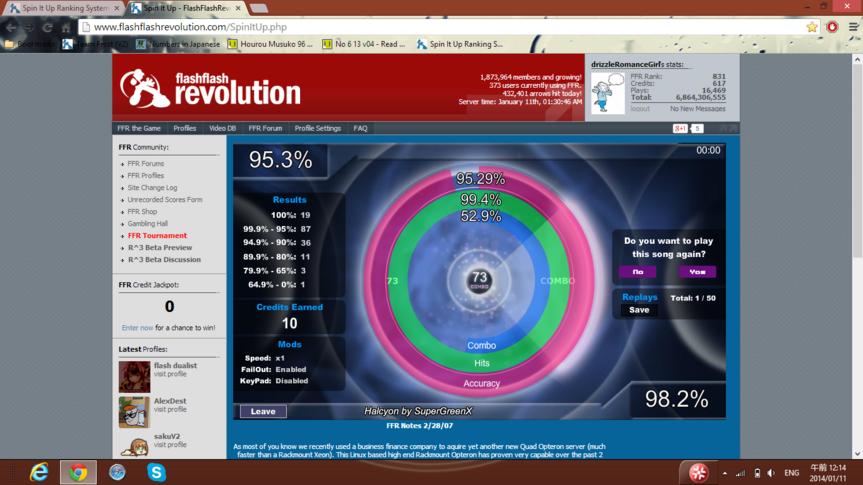Open the No New Messages link

click(697, 109)
